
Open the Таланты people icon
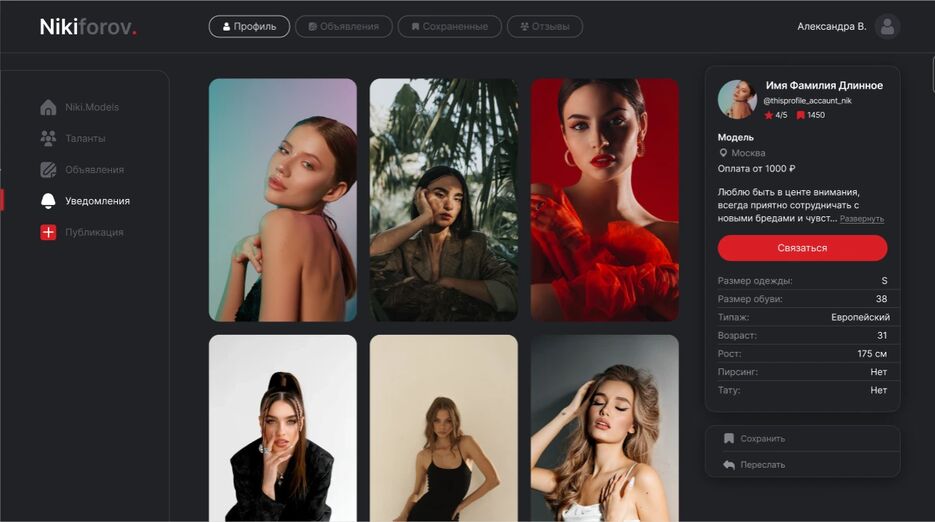tap(48, 138)
